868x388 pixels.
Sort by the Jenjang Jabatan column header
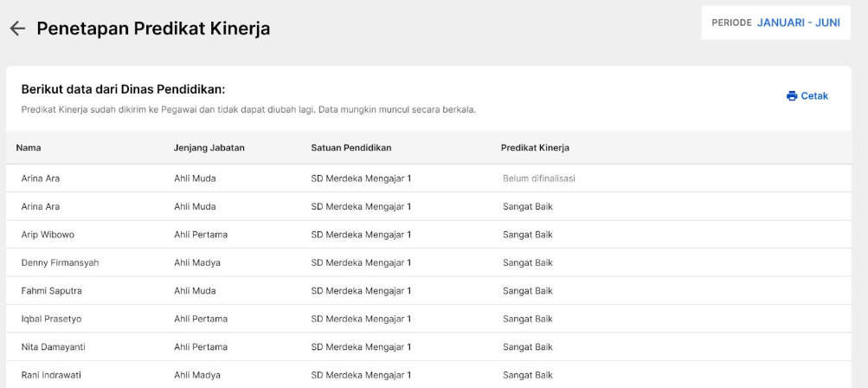tap(209, 147)
